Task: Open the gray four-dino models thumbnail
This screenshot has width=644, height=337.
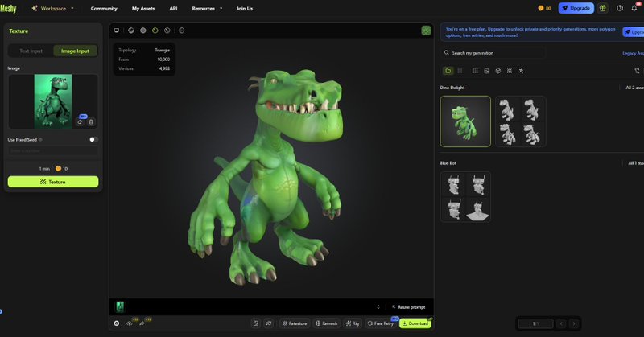Action: tap(520, 121)
